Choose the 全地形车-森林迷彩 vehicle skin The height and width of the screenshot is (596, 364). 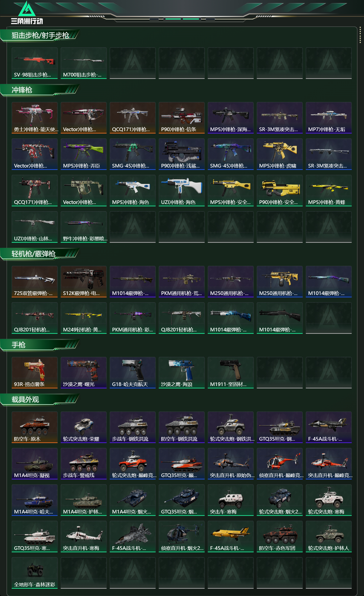[x=34, y=573]
